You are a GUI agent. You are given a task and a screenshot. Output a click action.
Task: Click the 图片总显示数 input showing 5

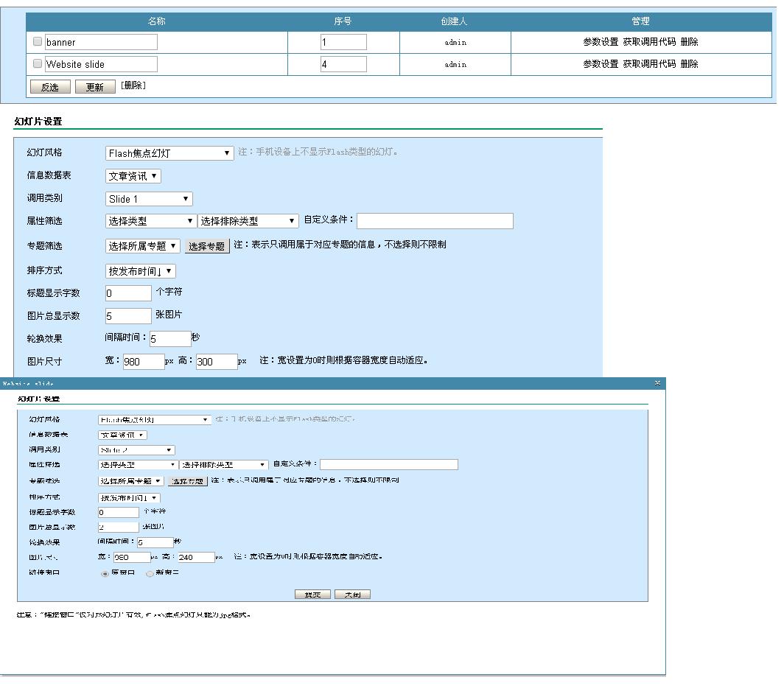coord(128,316)
